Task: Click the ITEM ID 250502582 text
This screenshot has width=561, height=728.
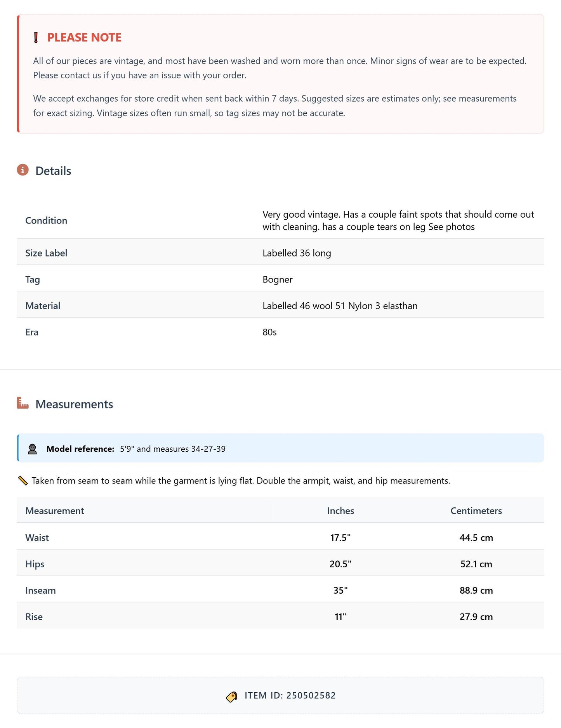Action: (290, 695)
